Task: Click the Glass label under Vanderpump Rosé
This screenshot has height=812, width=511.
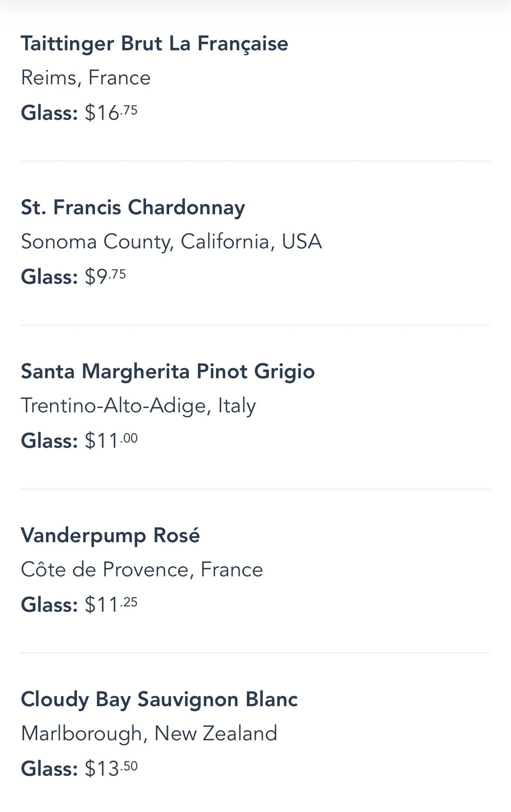Action: (x=49, y=605)
